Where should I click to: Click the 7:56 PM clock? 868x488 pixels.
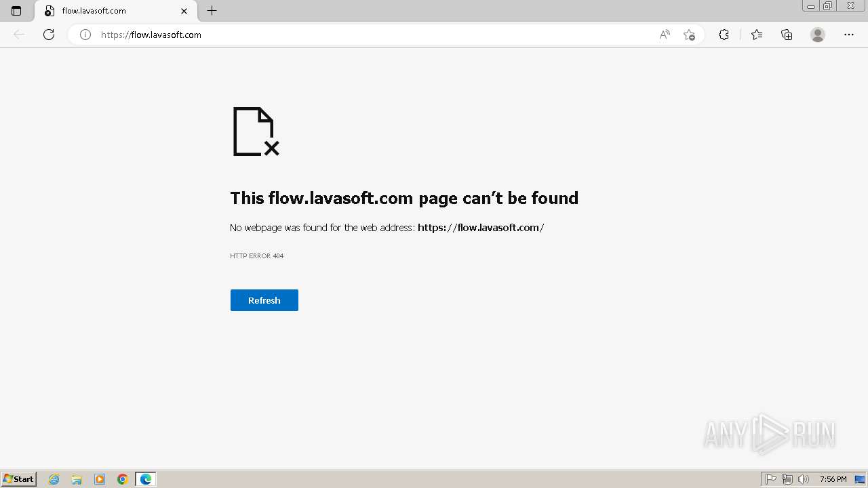(x=833, y=479)
